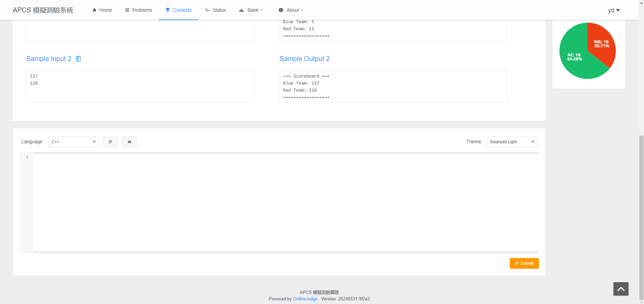Open the OnlineJudge footer link
This screenshot has height=304, width=644.
click(x=305, y=299)
